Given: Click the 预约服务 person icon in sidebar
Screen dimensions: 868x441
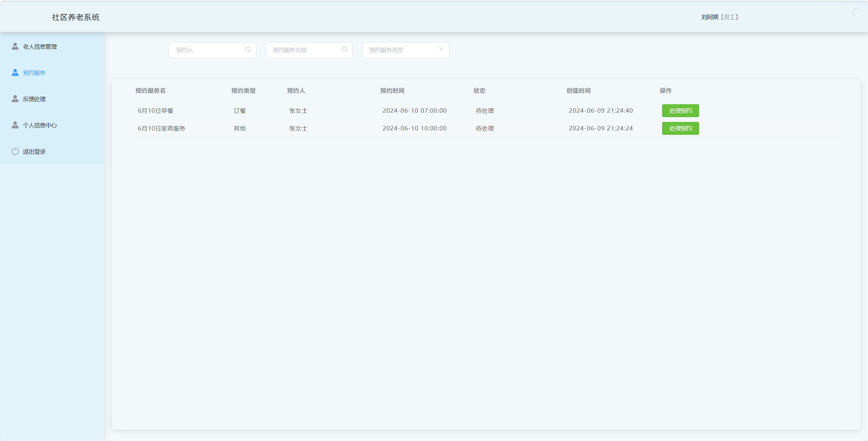Looking at the screenshot, I should point(15,72).
